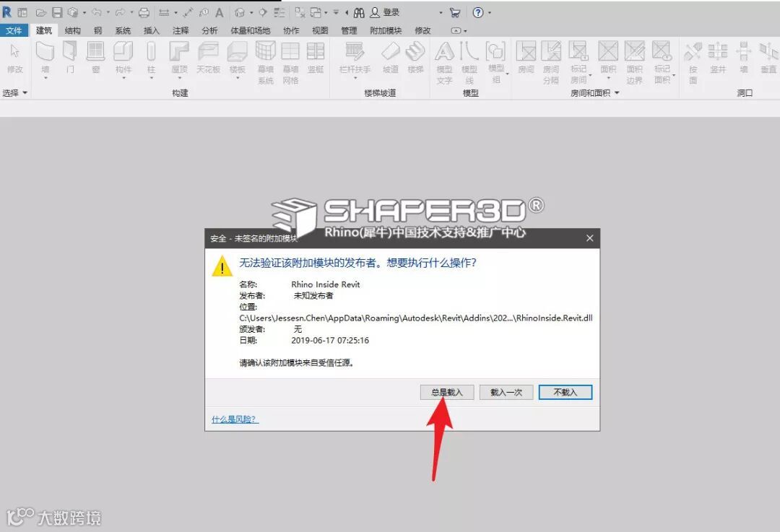The height and width of the screenshot is (532, 780).
Task: Open the dropdown arrow under 栏杆扶手 (Railing)
Action: click(355, 78)
